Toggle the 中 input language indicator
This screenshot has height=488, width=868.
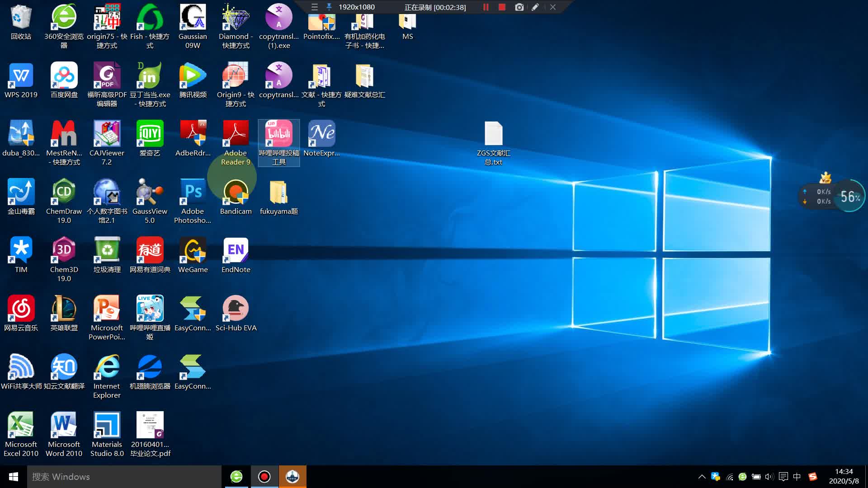797,477
